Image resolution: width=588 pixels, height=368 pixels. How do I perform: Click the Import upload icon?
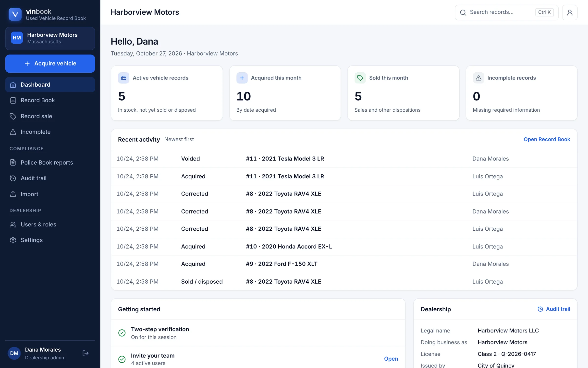[x=13, y=194]
